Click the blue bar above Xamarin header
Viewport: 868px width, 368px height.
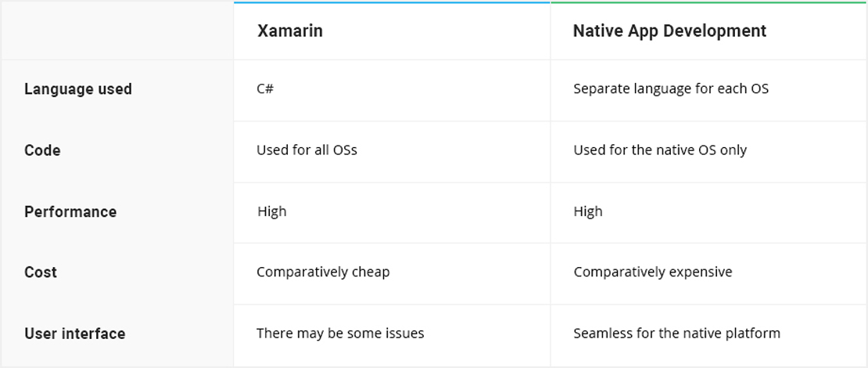(x=392, y=2)
